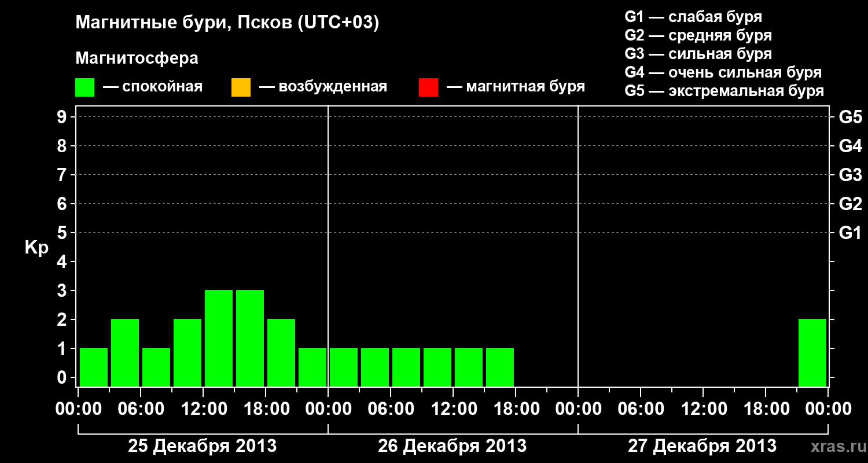Click the orange 'возбужденная' legend swatch
868x463 pixels.
tap(241, 87)
